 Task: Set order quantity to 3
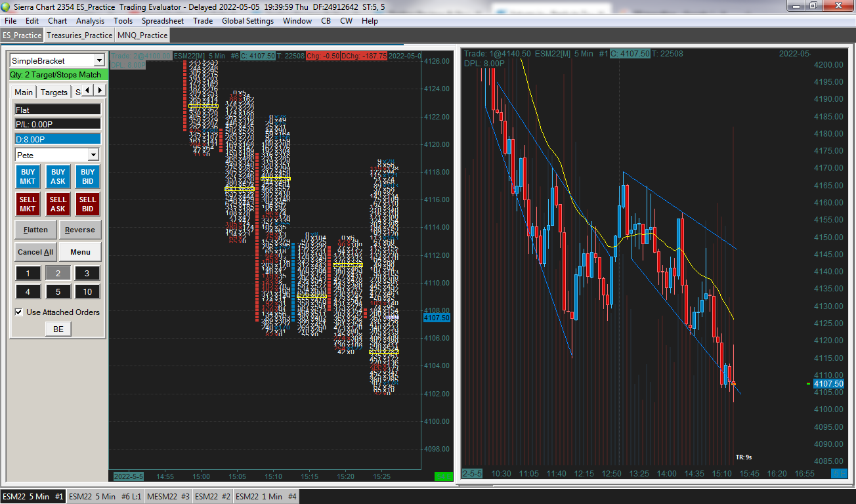click(x=87, y=273)
